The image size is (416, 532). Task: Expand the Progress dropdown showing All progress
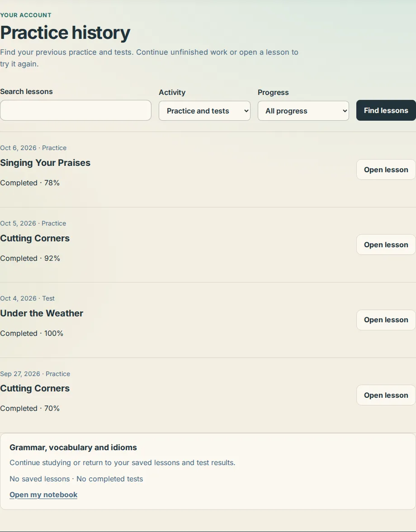pos(303,111)
